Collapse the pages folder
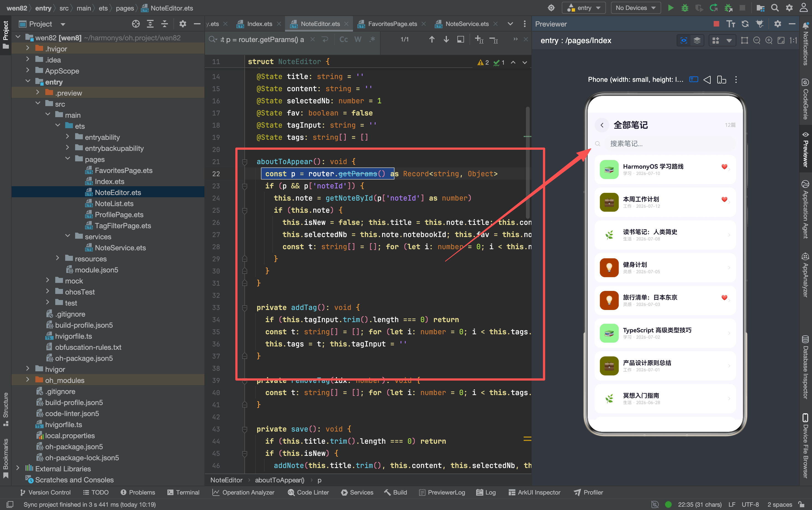The height and width of the screenshot is (510, 812). (x=67, y=159)
